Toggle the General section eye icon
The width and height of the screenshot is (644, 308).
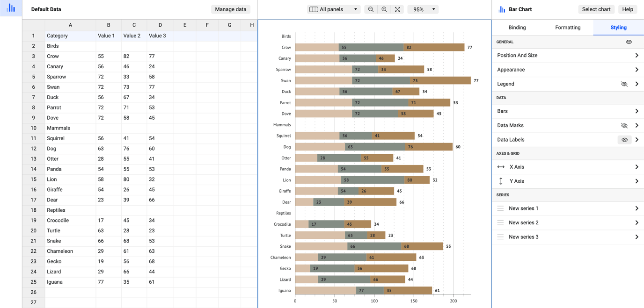[x=629, y=42]
